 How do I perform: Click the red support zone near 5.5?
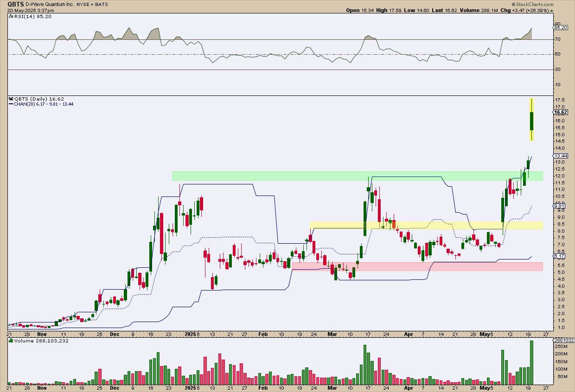click(417, 266)
